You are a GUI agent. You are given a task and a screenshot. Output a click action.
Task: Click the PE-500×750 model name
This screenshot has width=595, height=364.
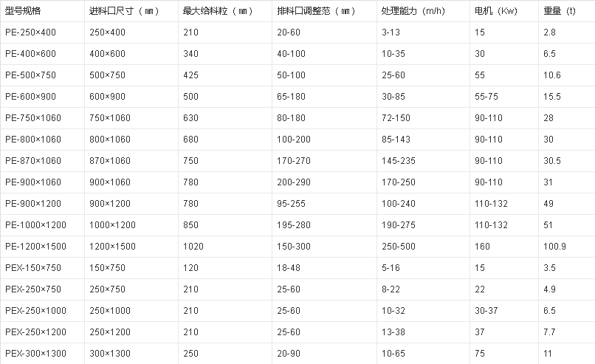pos(30,75)
